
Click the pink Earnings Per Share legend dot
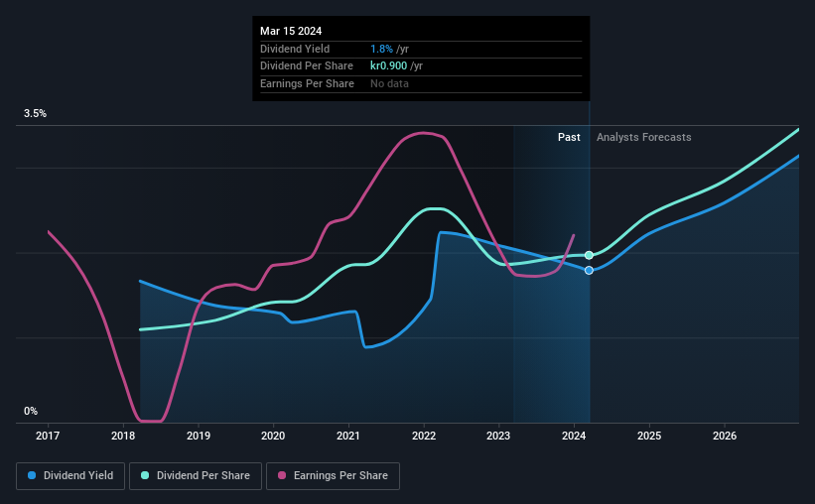[282, 475]
